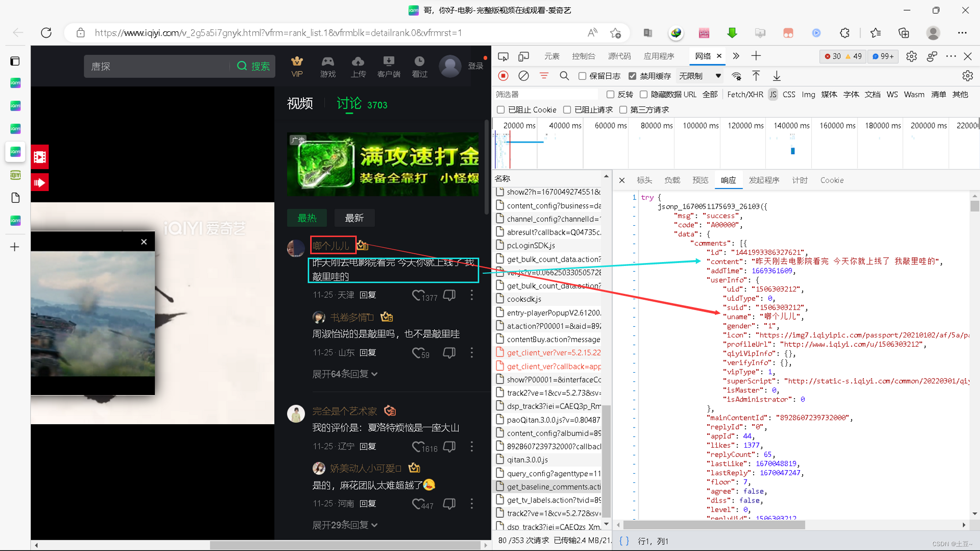980x551 pixels.
Task: Click the export HAR download arrow
Action: (777, 76)
